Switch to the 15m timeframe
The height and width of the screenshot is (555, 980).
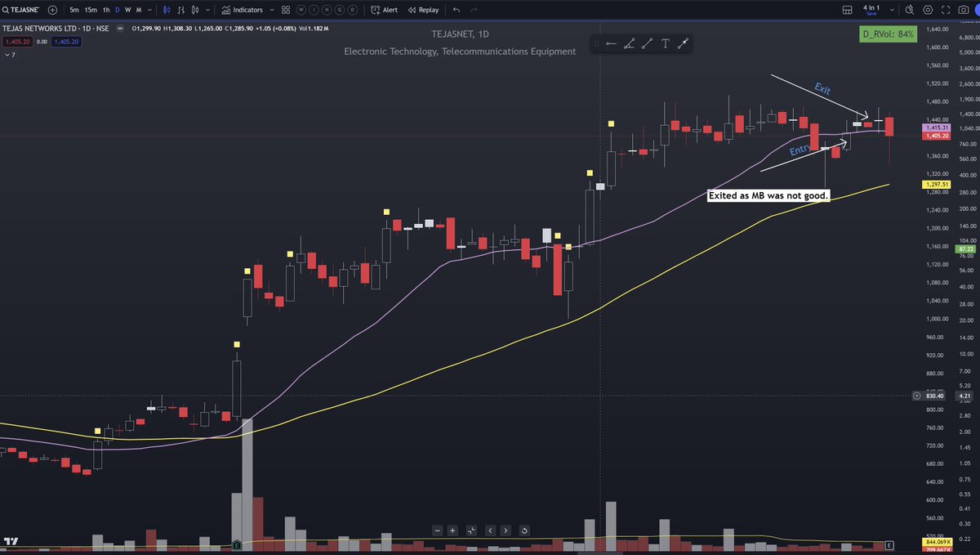[x=91, y=10]
